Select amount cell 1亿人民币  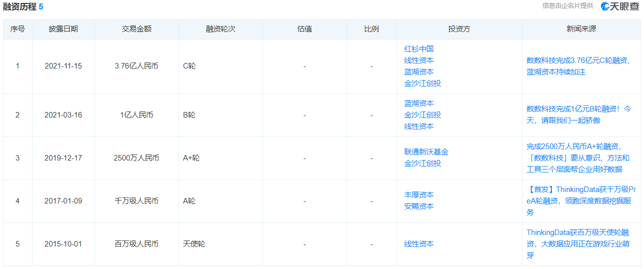[136, 115]
